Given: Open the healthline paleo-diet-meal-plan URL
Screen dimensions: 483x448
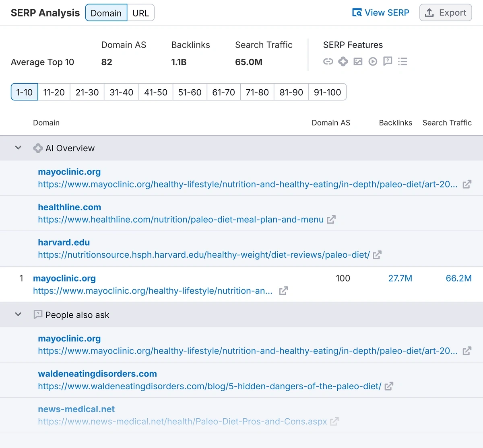Looking at the screenshot, I should (181, 220).
